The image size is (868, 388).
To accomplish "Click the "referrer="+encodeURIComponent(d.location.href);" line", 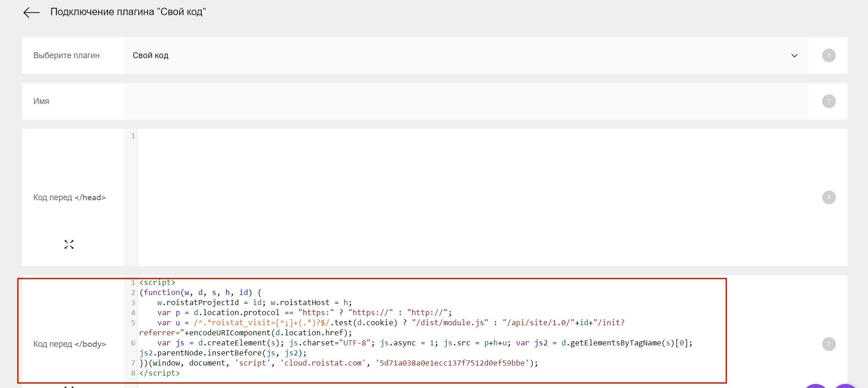I will [x=246, y=333].
